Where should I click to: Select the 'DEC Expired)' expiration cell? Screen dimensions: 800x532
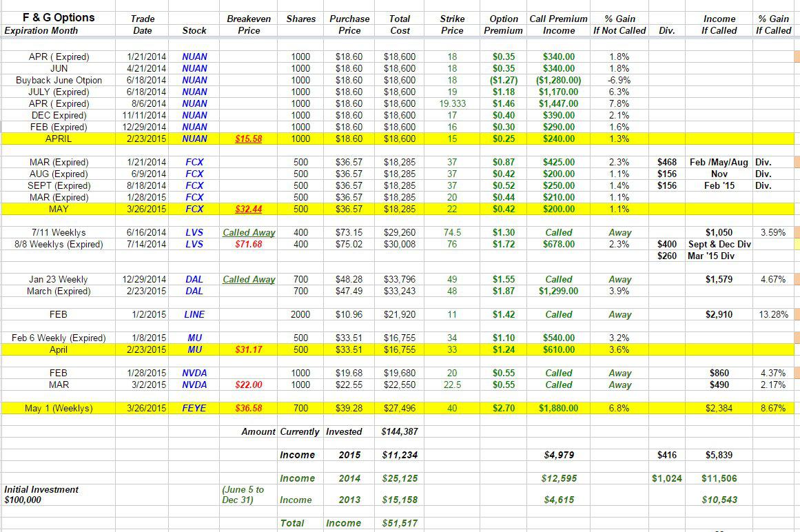coord(59,115)
